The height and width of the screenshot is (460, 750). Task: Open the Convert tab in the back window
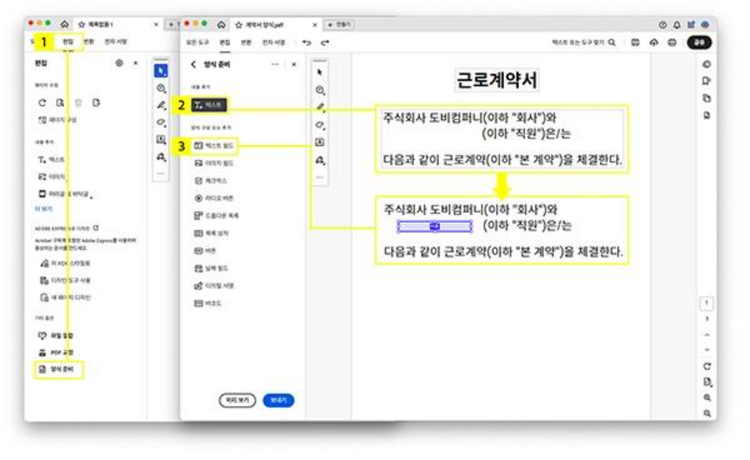click(x=89, y=42)
